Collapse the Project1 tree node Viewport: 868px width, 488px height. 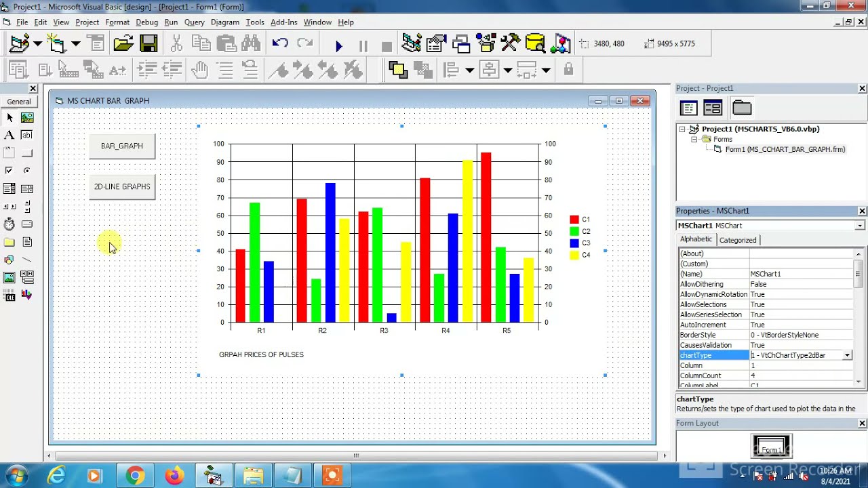(x=682, y=129)
